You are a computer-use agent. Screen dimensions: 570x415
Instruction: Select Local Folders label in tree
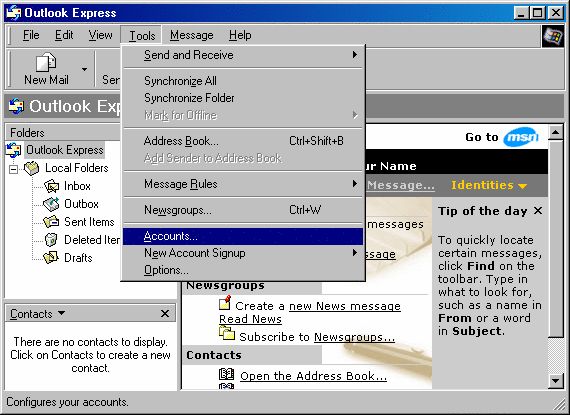[x=77, y=168]
